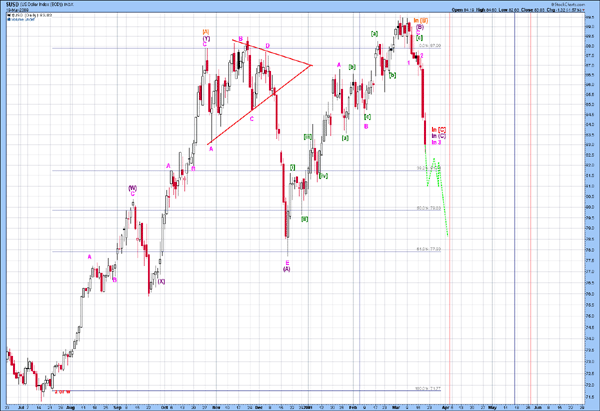Click the 50.0% Fibonacci retracement label
600x411 pixels.
pos(429,208)
